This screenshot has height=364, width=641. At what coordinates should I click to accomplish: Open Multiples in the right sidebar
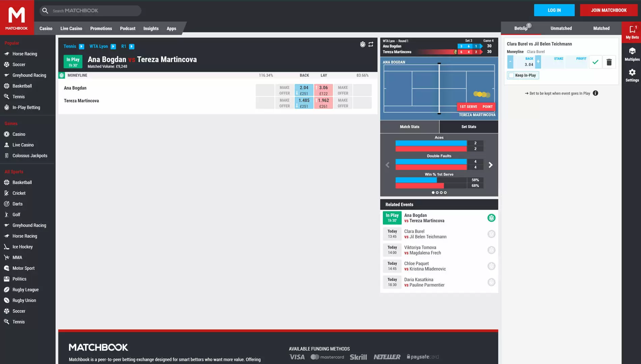click(632, 54)
